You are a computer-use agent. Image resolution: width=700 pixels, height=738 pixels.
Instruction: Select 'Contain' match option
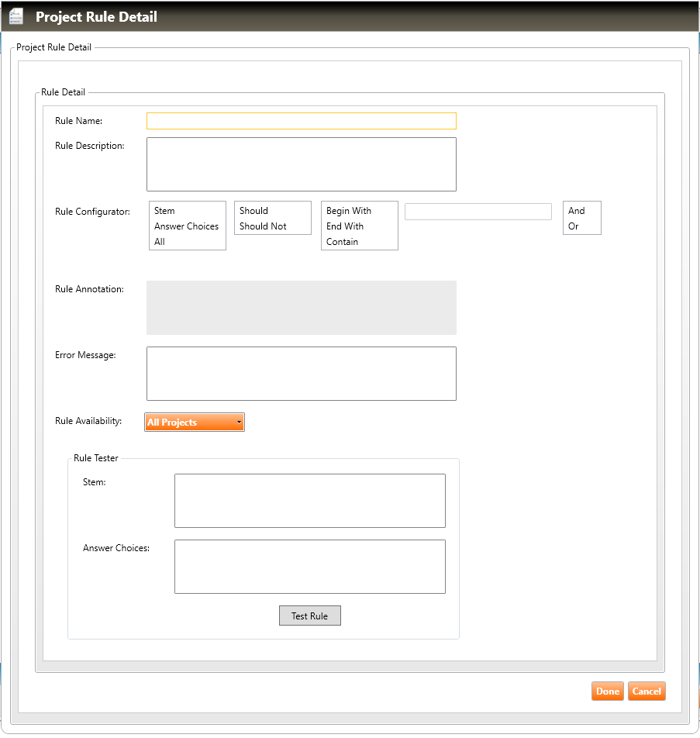tap(342, 242)
